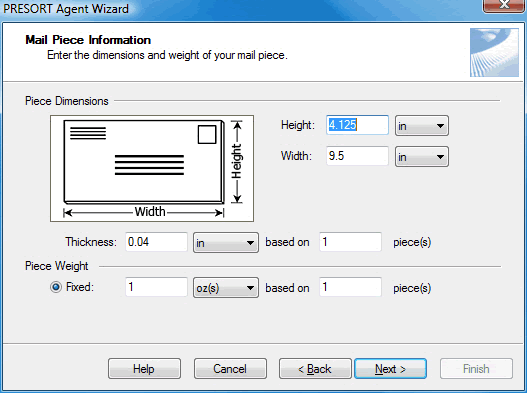Open the Height unit dropdown
This screenshot has width=527, height=393.
pyautogui.click(x=422, y=126)
